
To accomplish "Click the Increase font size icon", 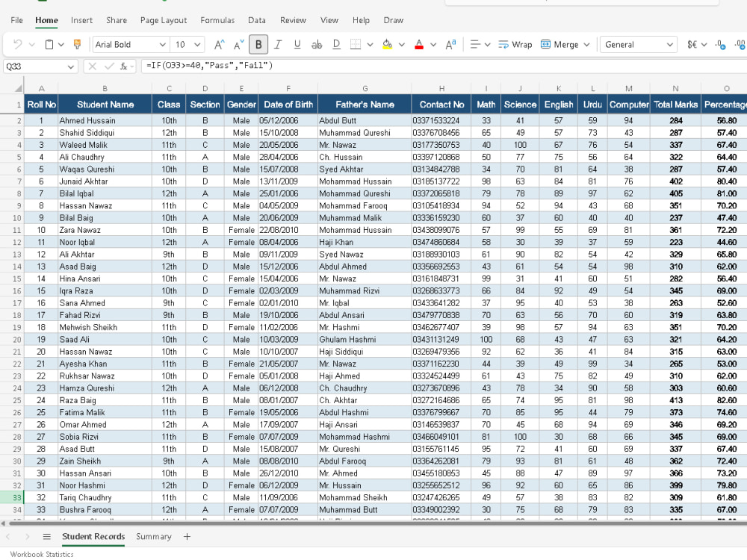I will [x=219, y=44].
